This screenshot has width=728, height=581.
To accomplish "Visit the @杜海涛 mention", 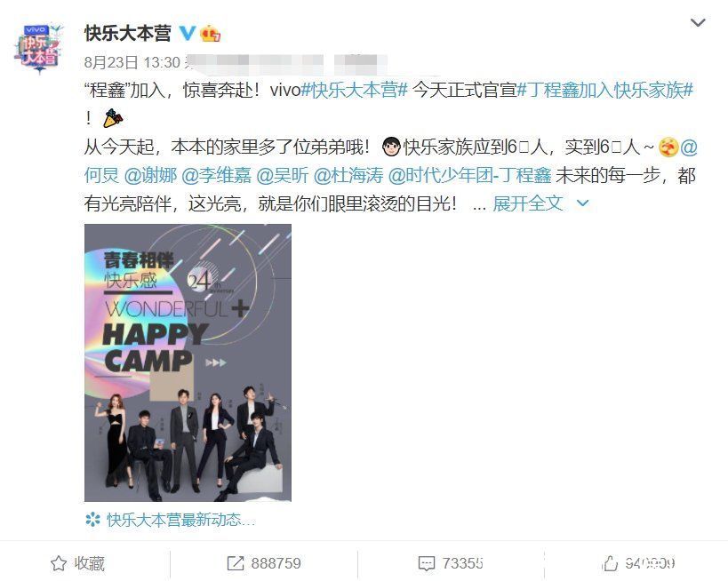I will click(x=348, y=175).
